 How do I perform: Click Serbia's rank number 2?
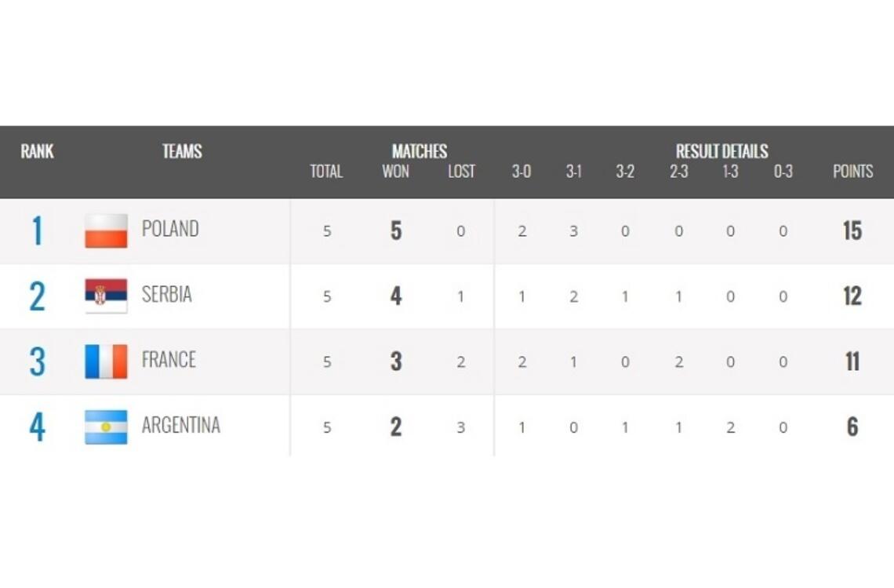(37, 296)
